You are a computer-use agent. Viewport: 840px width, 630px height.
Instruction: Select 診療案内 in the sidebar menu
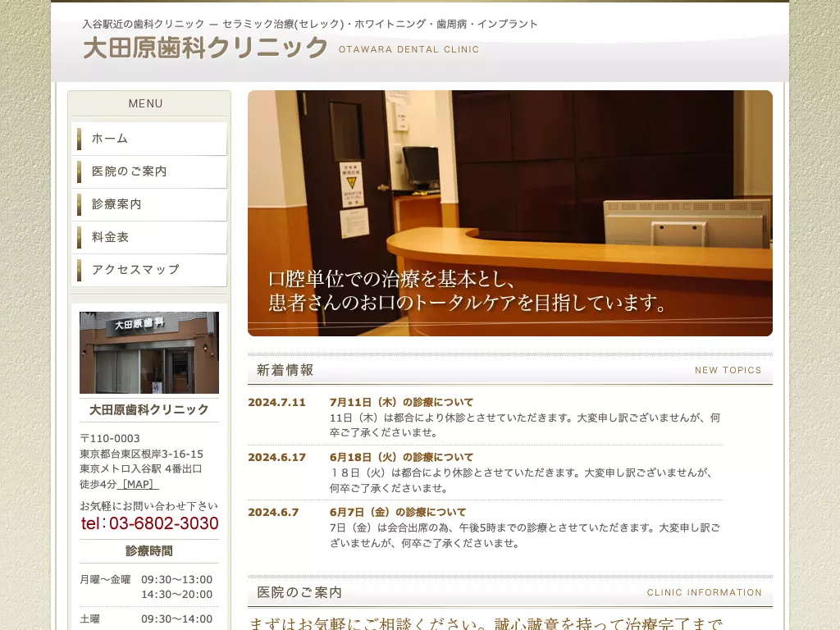149,204
